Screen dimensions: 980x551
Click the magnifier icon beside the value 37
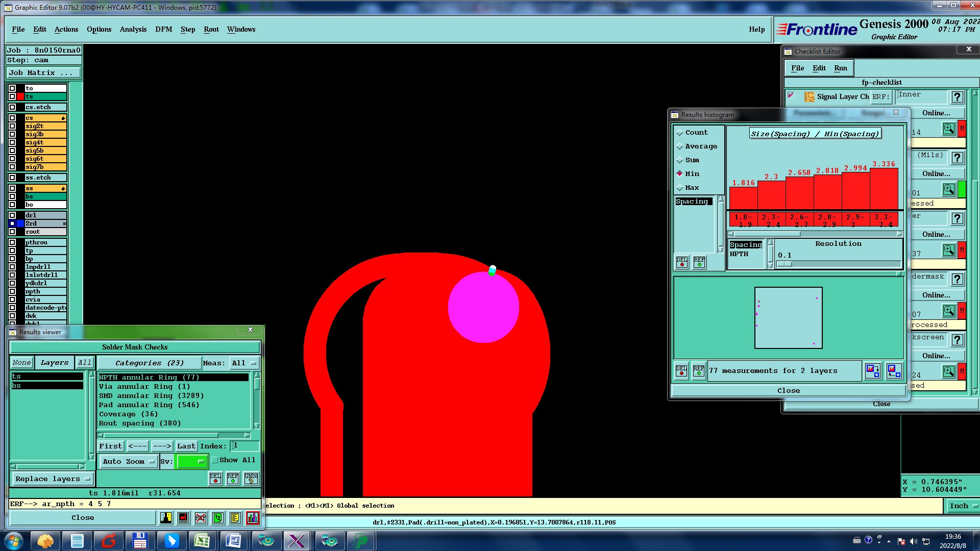(948, 250)
